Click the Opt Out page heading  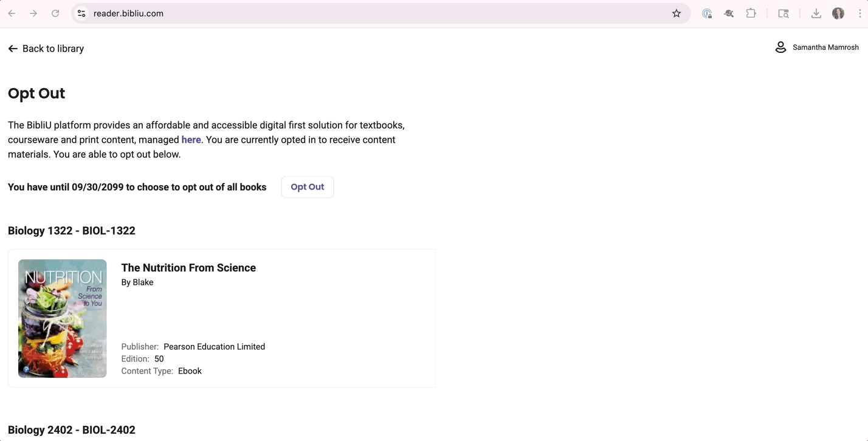(36, 93)
